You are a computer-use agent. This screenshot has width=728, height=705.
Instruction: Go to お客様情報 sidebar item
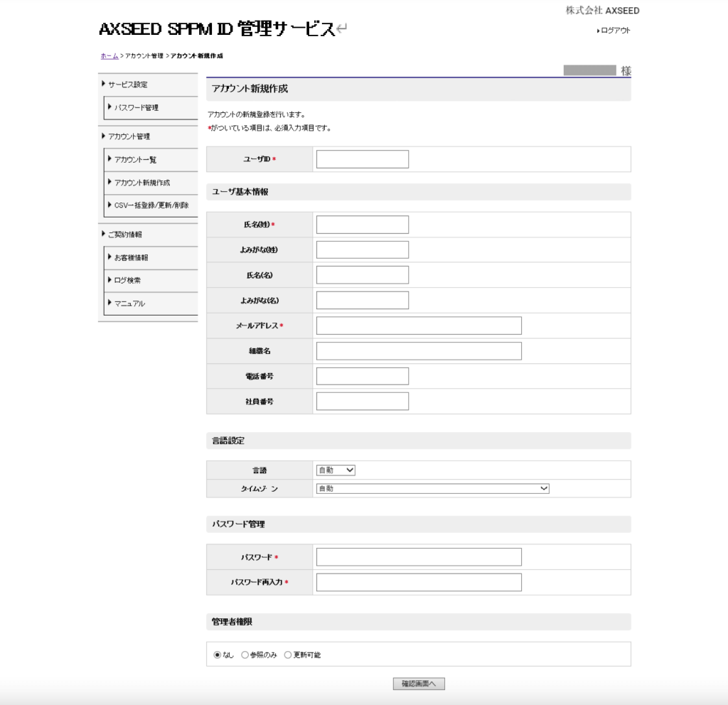click(x=132, y=257)
